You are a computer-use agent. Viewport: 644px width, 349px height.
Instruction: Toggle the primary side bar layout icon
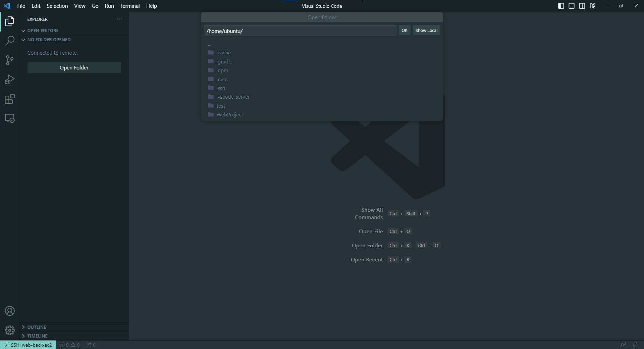[561, 6]
